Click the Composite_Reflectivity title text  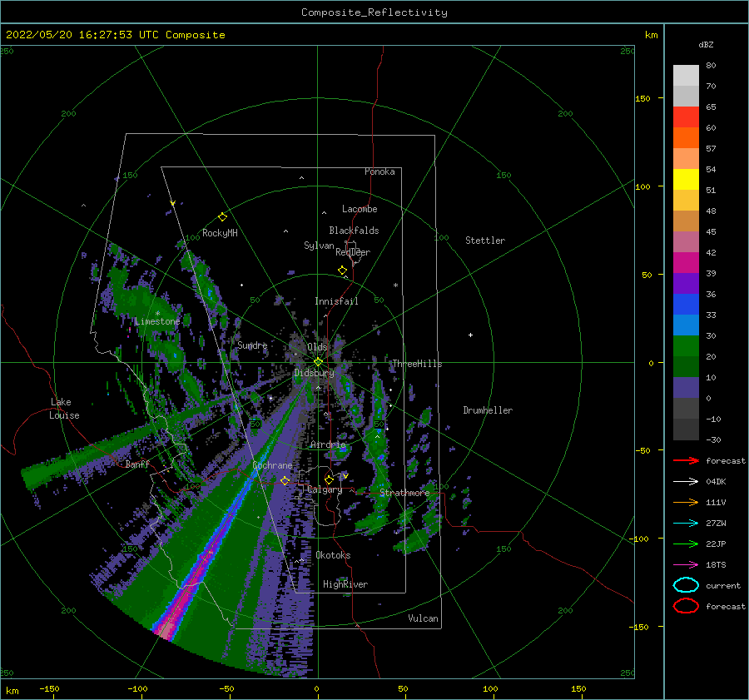pyautogui.click(x=374, y=12)
